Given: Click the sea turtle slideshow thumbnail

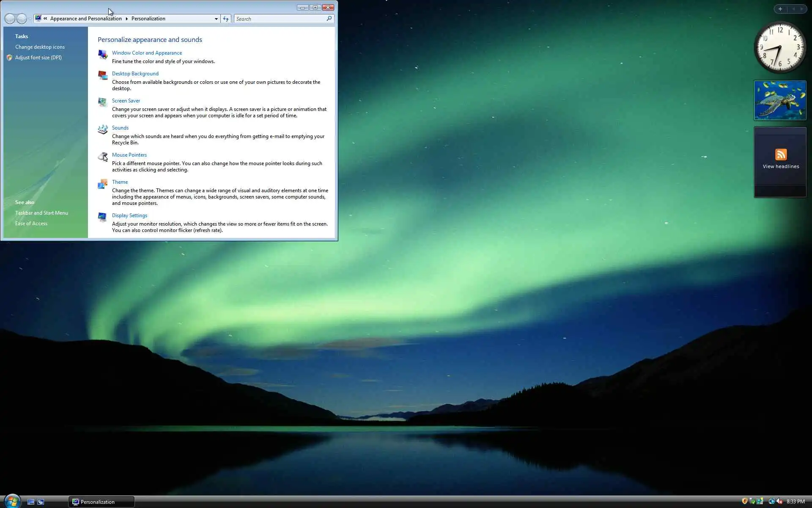Looking at the screenshot, I should 780,100.
